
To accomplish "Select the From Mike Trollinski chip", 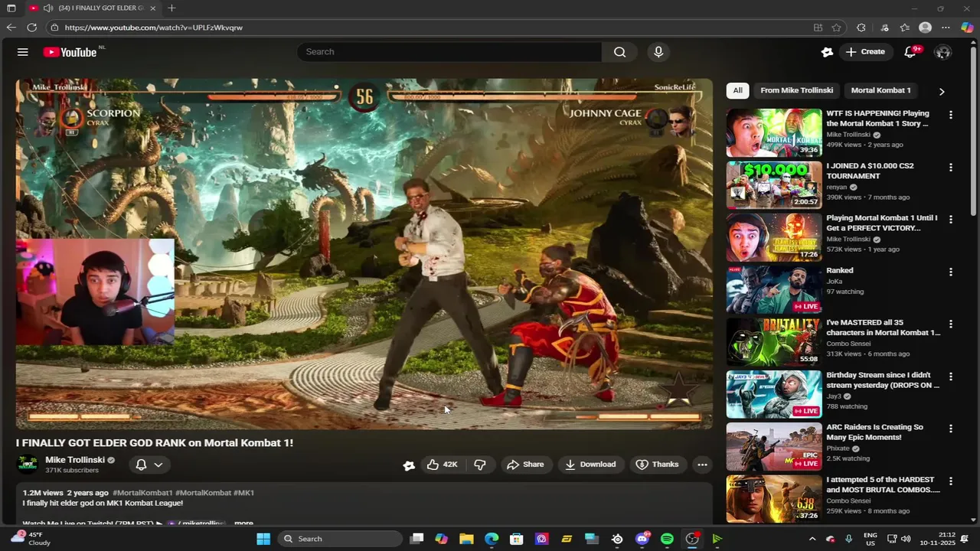I will coord(796,90).
